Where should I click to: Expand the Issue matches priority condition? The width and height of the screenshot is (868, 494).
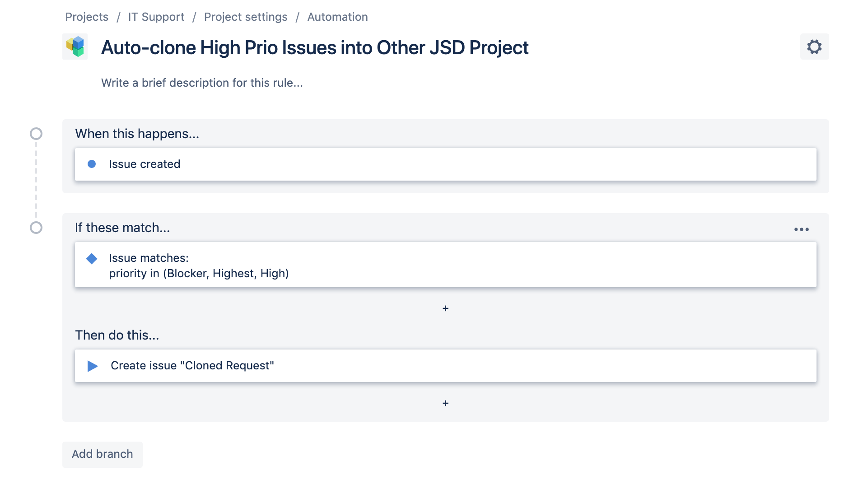pos(445,265)
